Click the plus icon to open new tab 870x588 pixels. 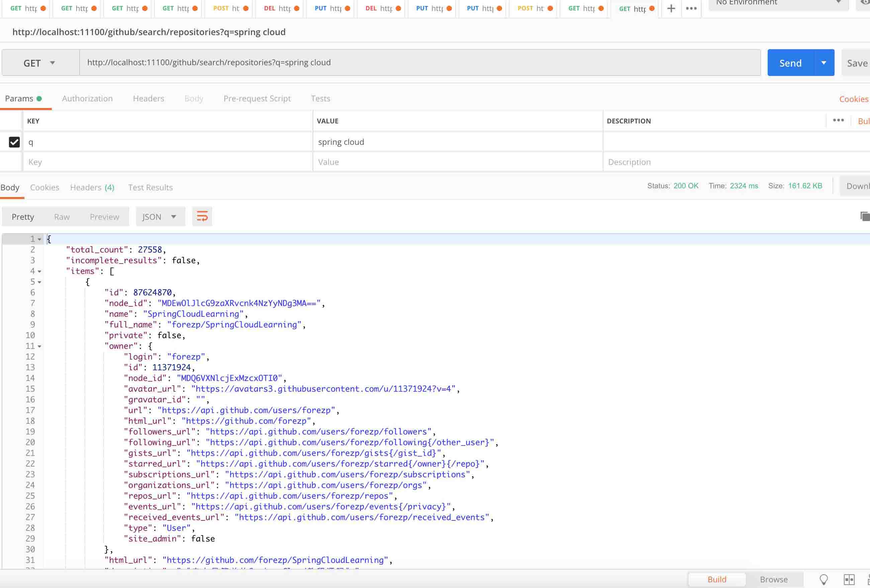point(671,8)
